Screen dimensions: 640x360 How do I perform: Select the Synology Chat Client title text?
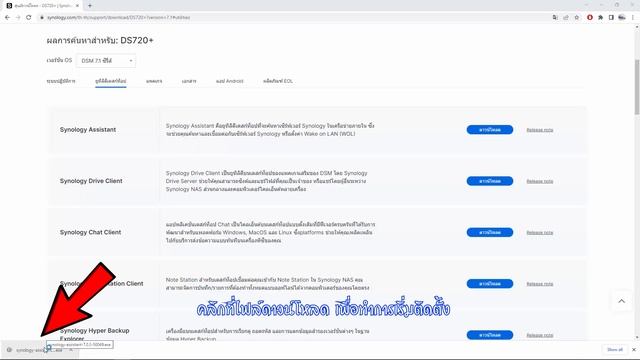[90, 233]
